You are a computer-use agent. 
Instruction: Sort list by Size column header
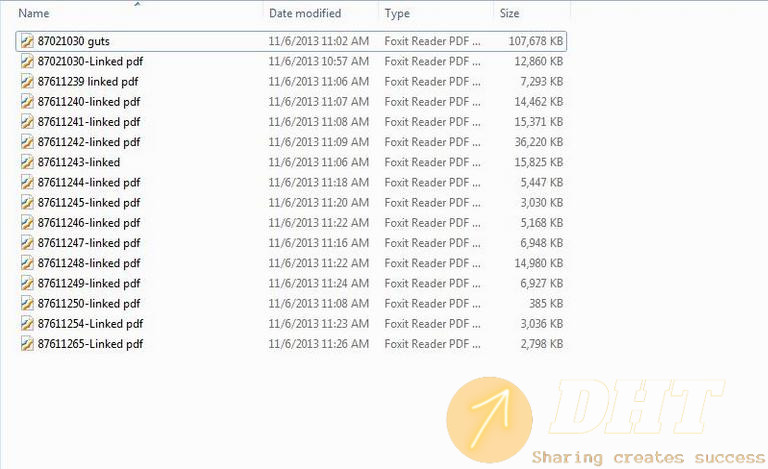509,13
